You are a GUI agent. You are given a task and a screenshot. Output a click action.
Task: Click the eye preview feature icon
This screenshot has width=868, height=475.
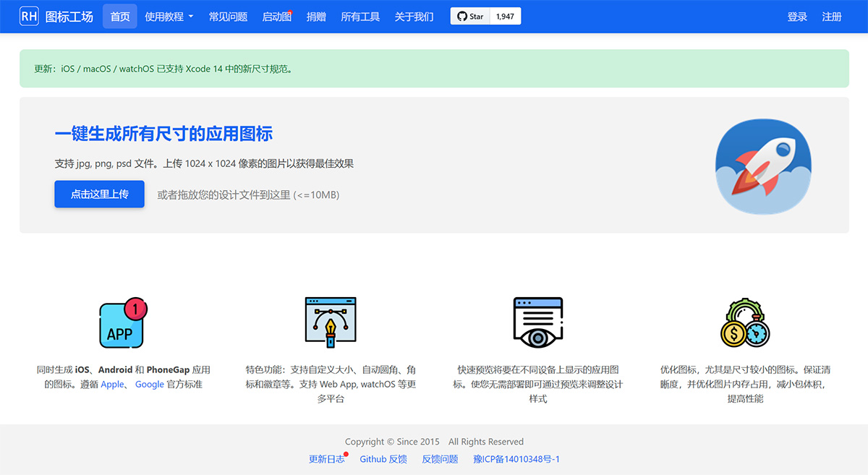click(x=537, y=323)
